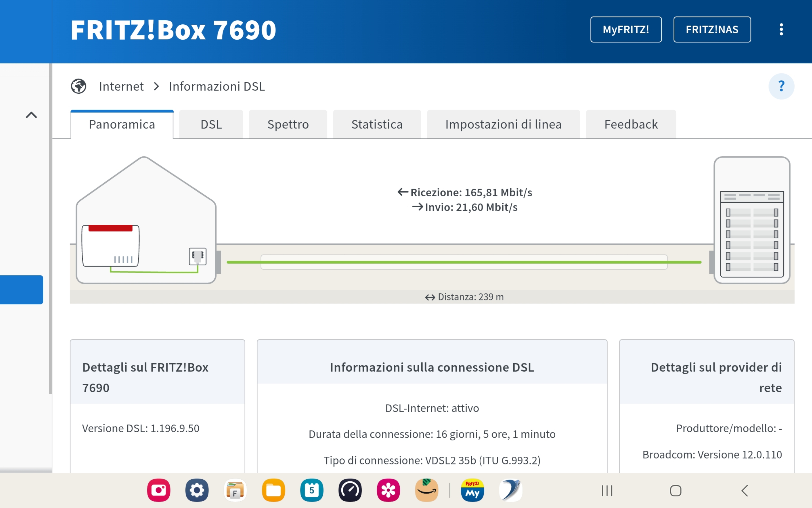812x508 pixels.
Task: Open Settings gear app in dock
Action: (x=197, y=490)
